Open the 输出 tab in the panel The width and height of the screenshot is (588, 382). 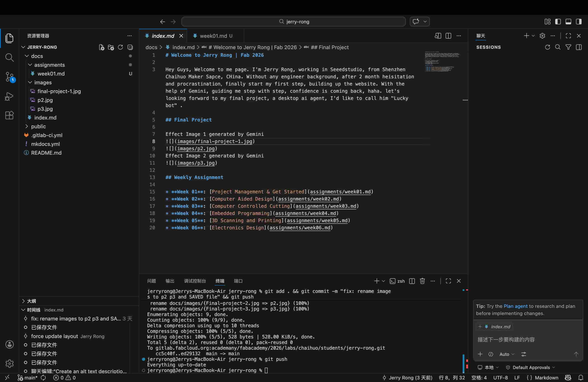click(170, 281)
